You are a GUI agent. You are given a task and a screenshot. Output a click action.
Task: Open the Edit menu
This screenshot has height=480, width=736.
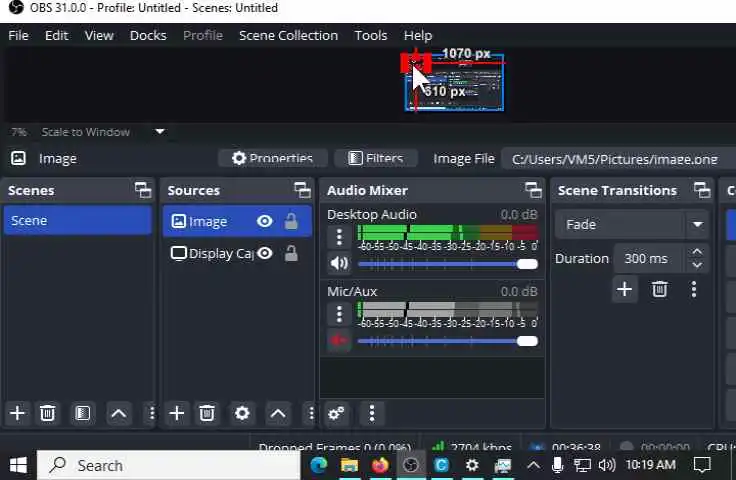click(56, 35)
